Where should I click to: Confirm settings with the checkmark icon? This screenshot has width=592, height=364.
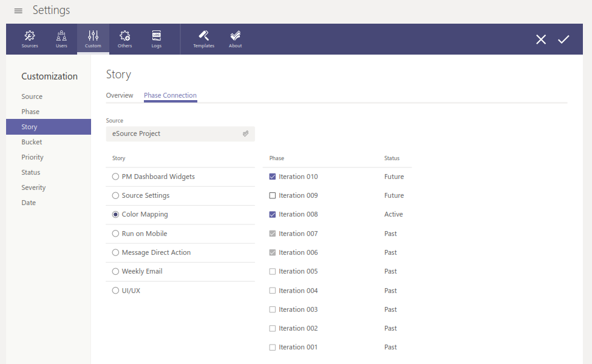point(563,39)
